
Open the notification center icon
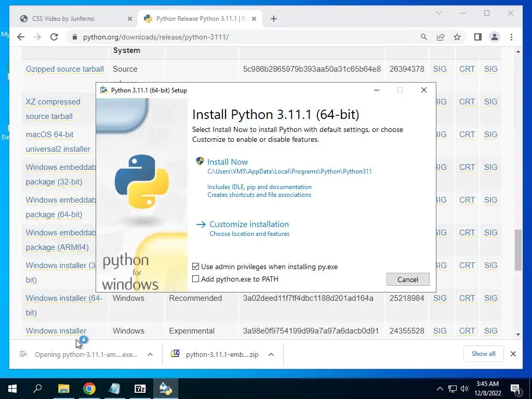515,389
